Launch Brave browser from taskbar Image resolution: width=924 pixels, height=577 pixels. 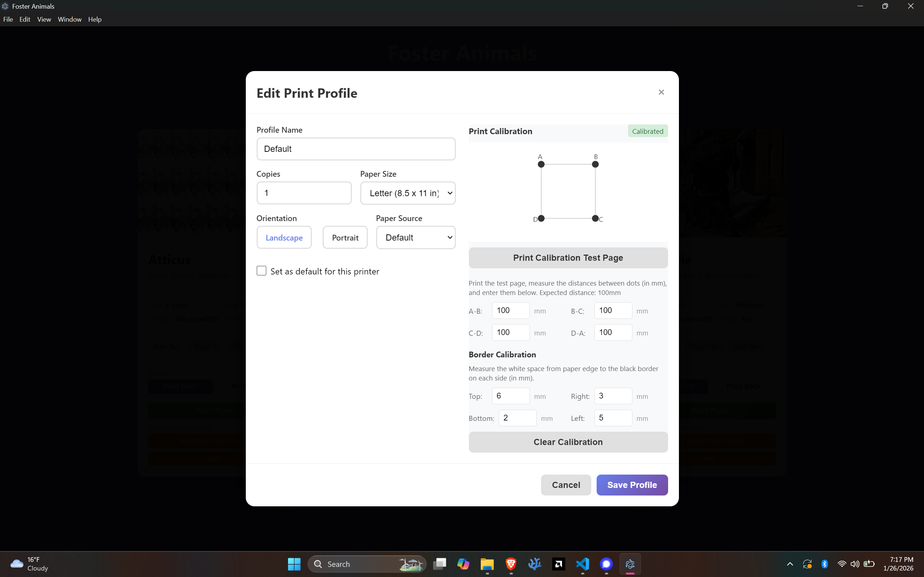511,564
